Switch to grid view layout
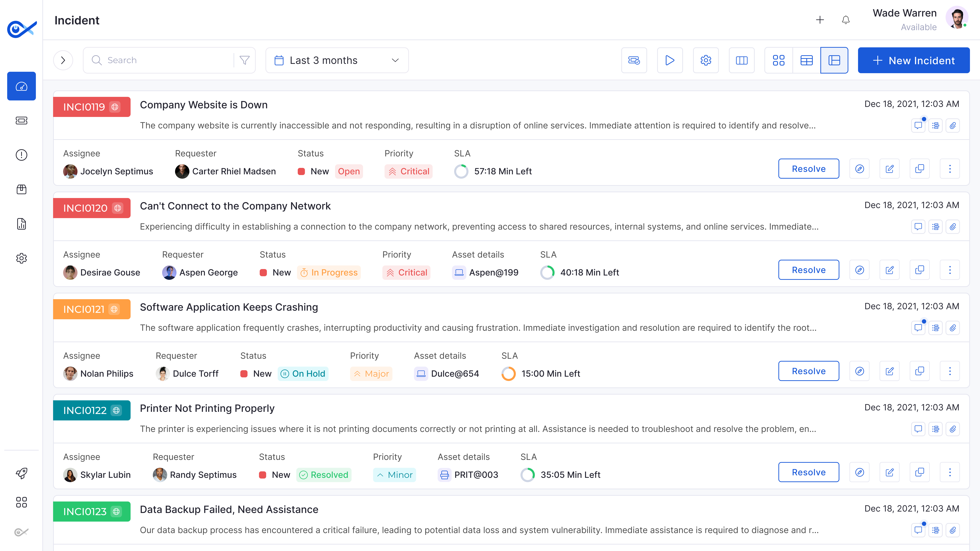 pos(778,60)
